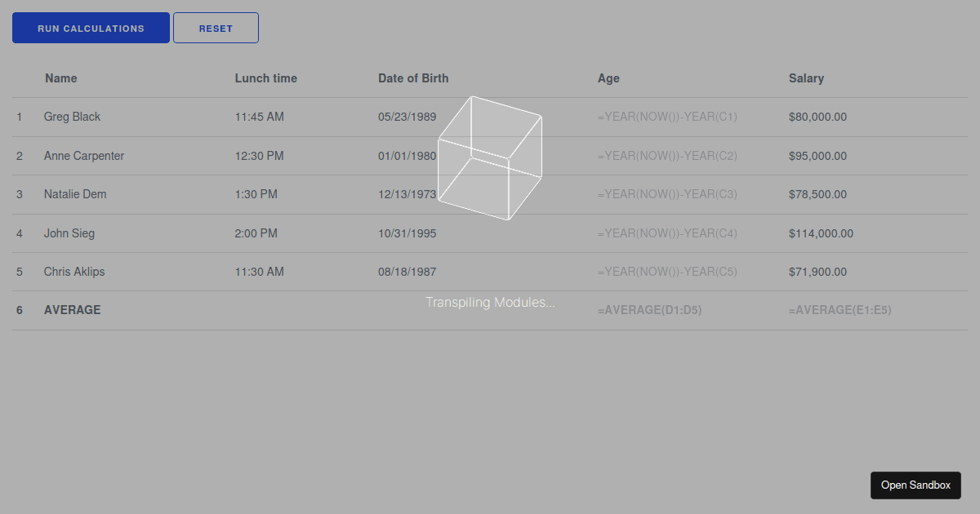Image resolution: width=980 pixels, height=514 pixels.
Task: Select the Age column header
Action: [x=608, y=78]
